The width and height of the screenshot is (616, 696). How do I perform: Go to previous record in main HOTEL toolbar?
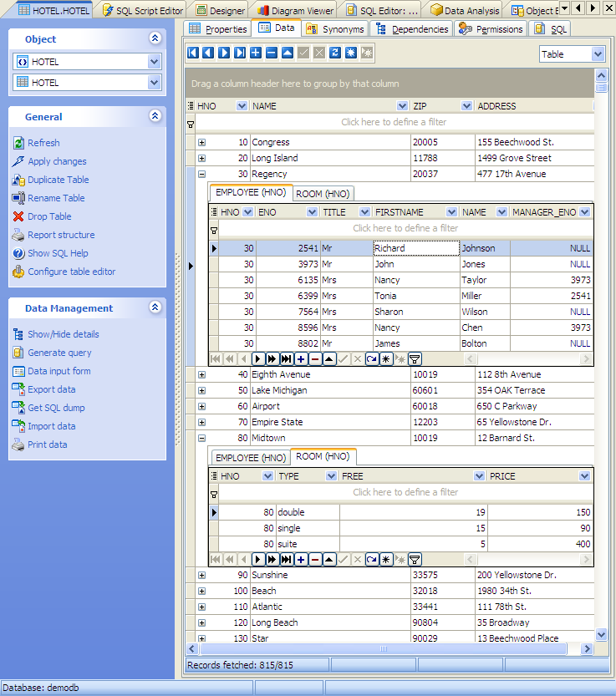tap(208, 53)
